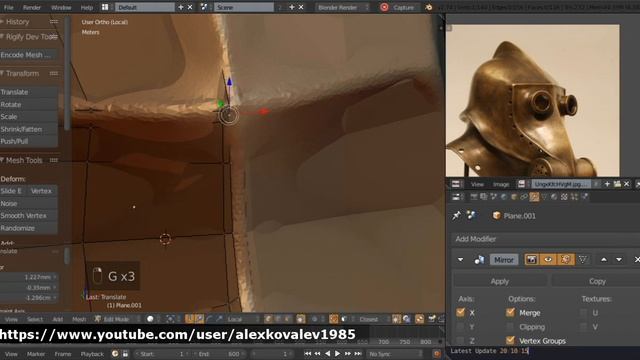Select the Modifiers wrench tab icon

[534, 197]
